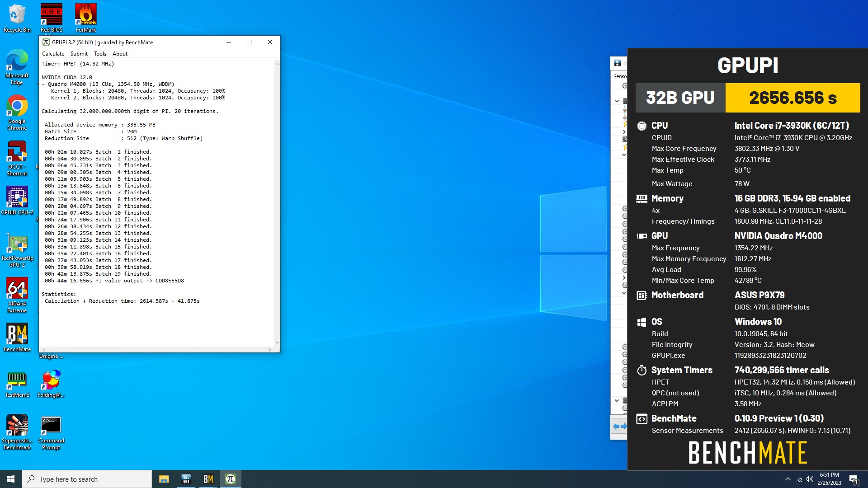Click the 32B GPU benchmark label

[x=680, y=98]
